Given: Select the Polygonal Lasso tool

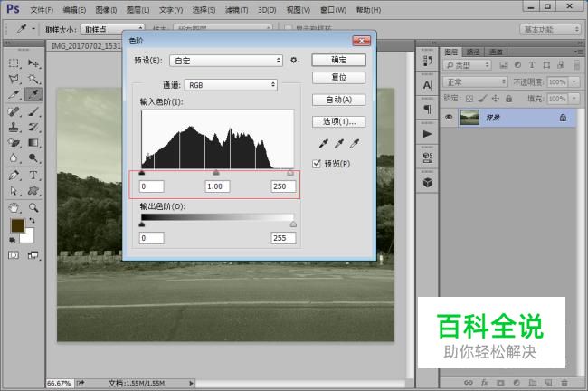Looking at the screenshot, I should tap(14, 79).
